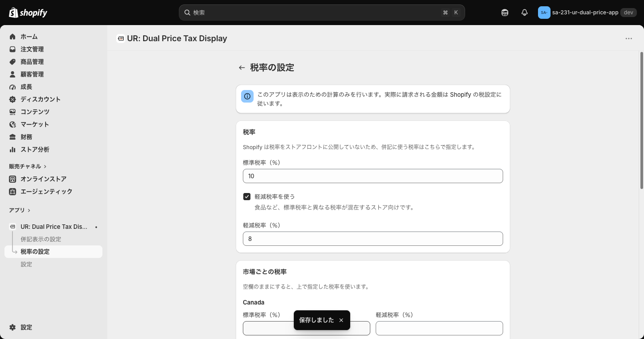Click Canada's 軽減税率 input field
The height and width of the screenshot is (339, 644).
point(439,328)
